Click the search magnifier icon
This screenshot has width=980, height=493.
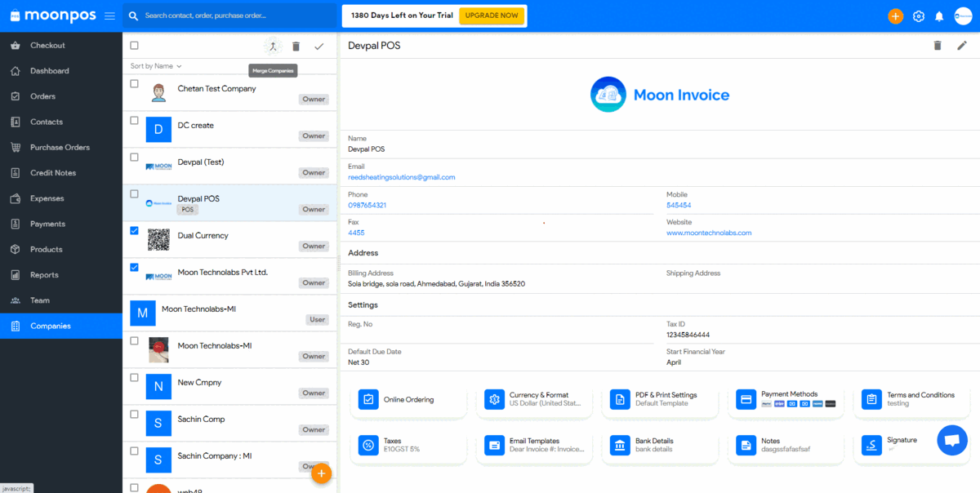point(134,16)
